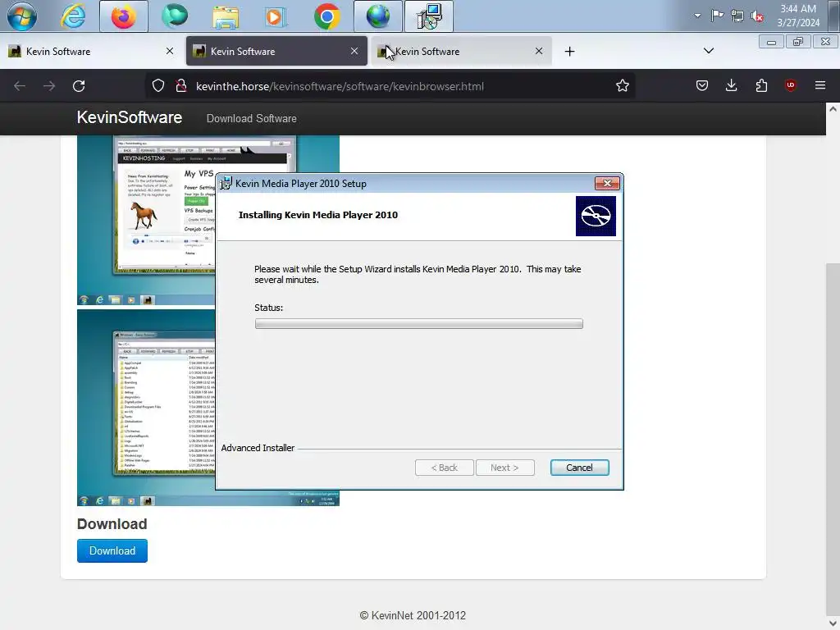Switch to the third Kevin Software tab
This screenshot has height=630, width=840.
461,52
